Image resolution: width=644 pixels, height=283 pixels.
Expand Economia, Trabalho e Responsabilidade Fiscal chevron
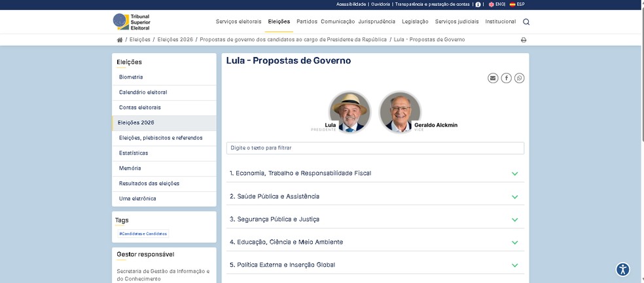(x=514, y=174)
